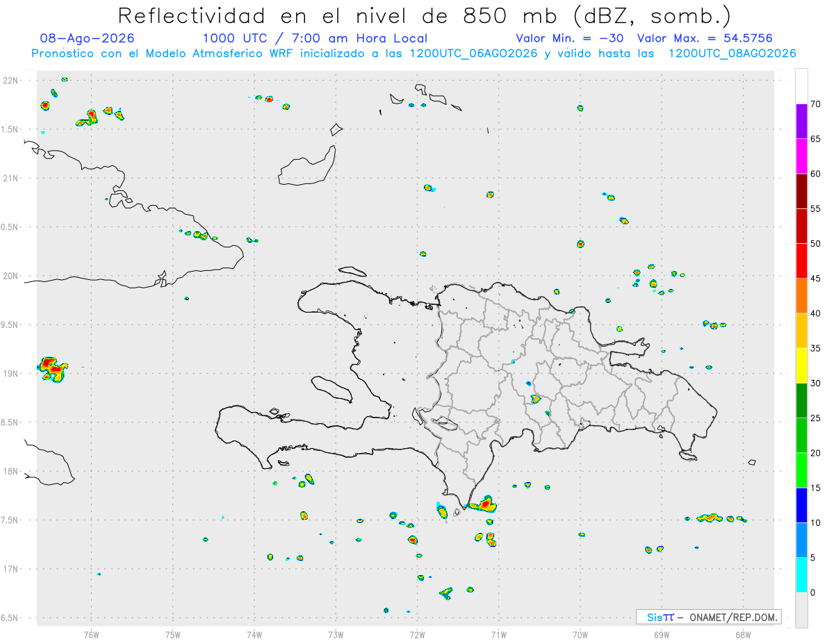Select the '19N' latitude label
The image size is (834, 644).
point(11,373)
